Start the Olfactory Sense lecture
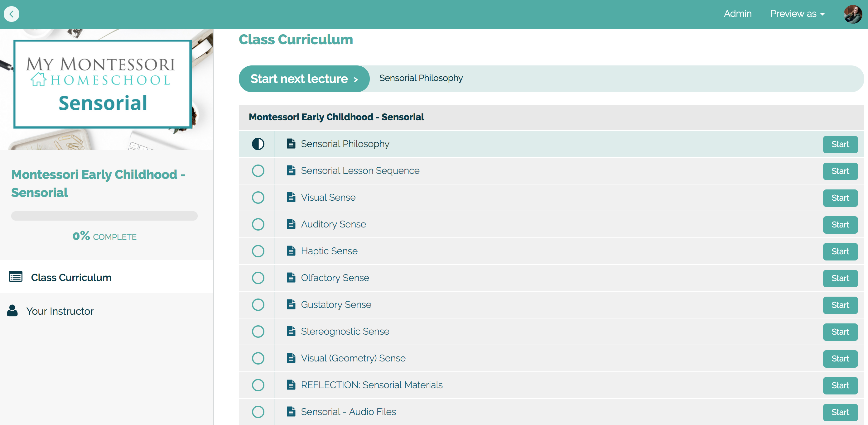Viewport: 868px width, 425px height. click(x=840, y=278)
